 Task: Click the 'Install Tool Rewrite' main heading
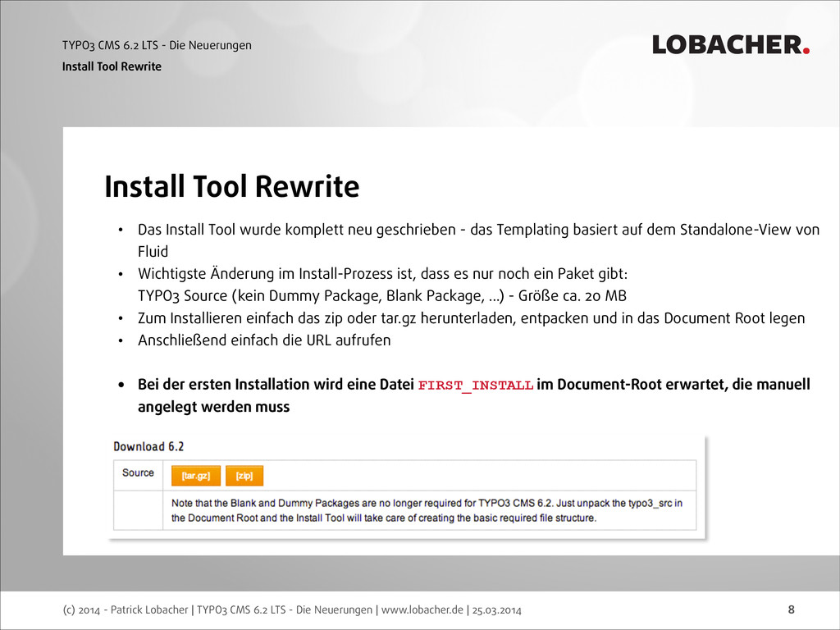231,186
